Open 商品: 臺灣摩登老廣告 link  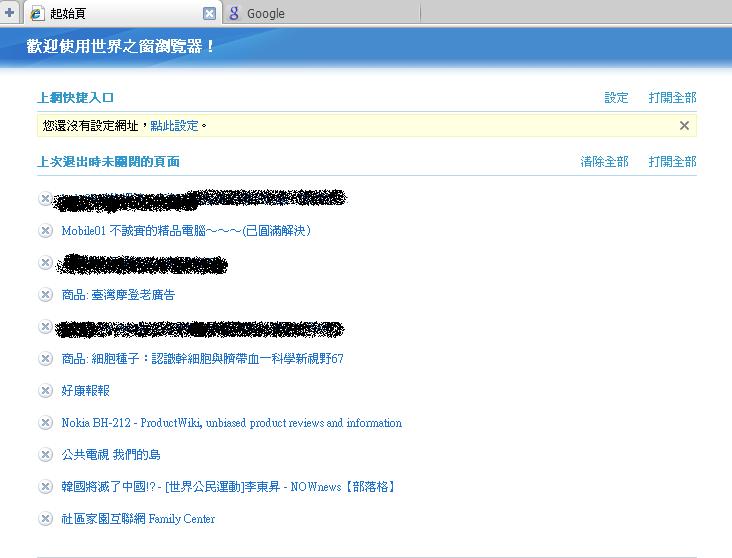(118, 295)
